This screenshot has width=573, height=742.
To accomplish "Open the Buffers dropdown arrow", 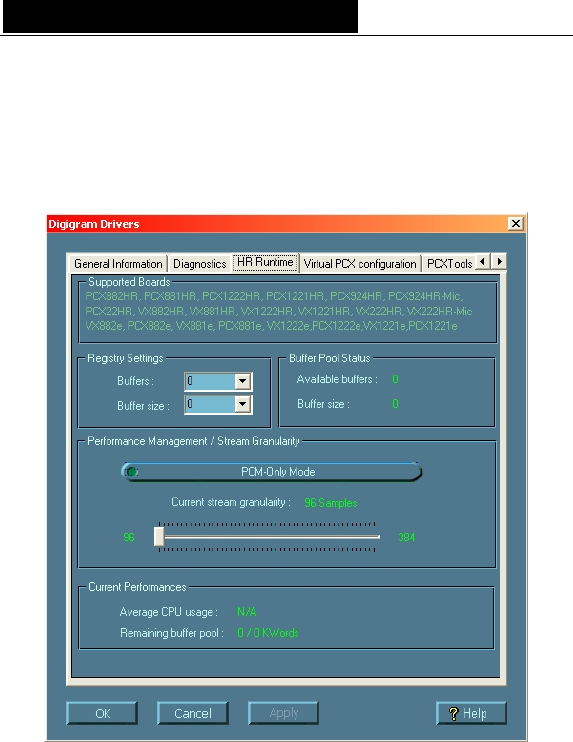I will point(242,381).
